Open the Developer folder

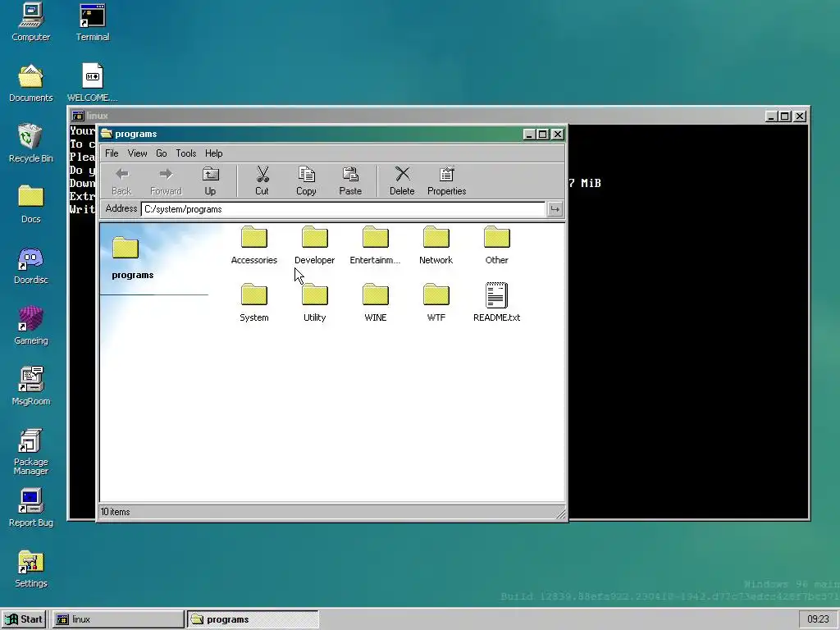[314, 245]
